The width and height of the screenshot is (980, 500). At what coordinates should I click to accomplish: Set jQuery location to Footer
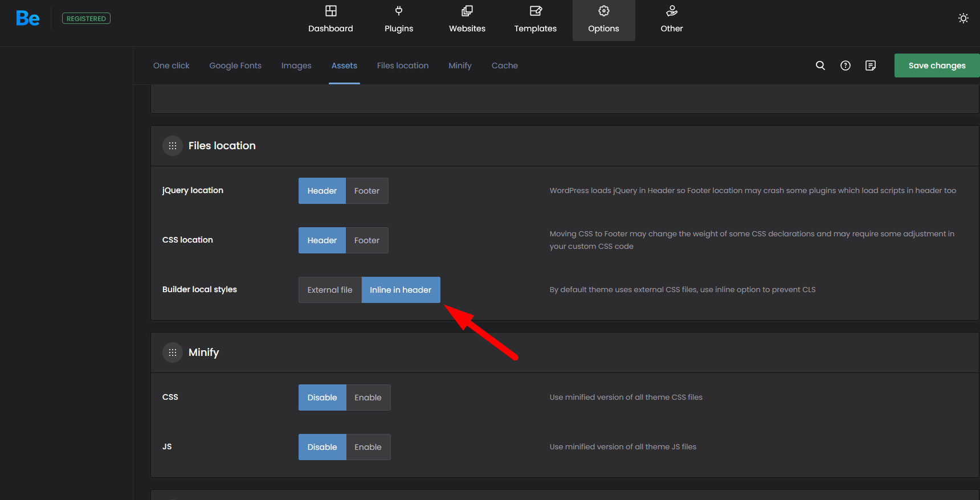point(366,191)
